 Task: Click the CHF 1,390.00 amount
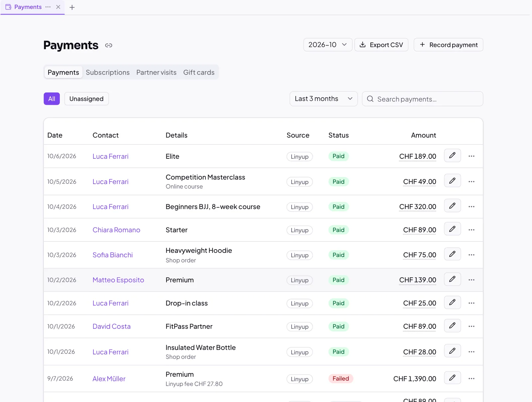[415, 379]
